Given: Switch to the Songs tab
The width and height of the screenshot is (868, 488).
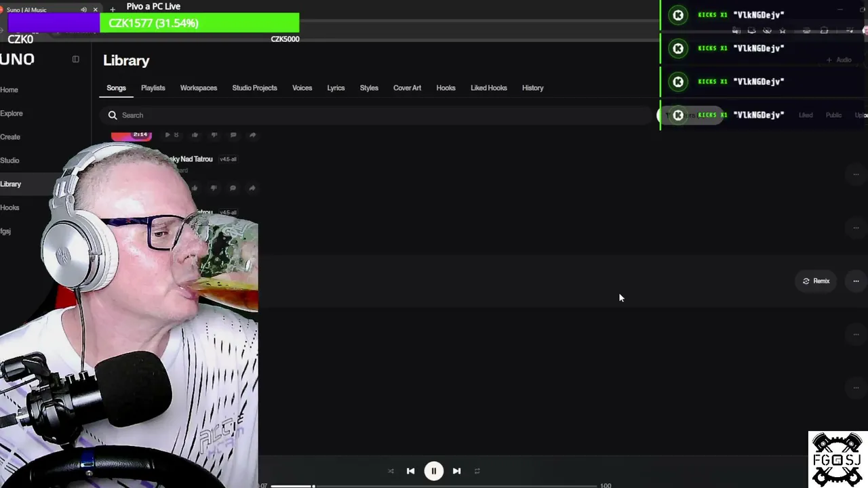Looking at the screenshot, I should click(116, 88).
